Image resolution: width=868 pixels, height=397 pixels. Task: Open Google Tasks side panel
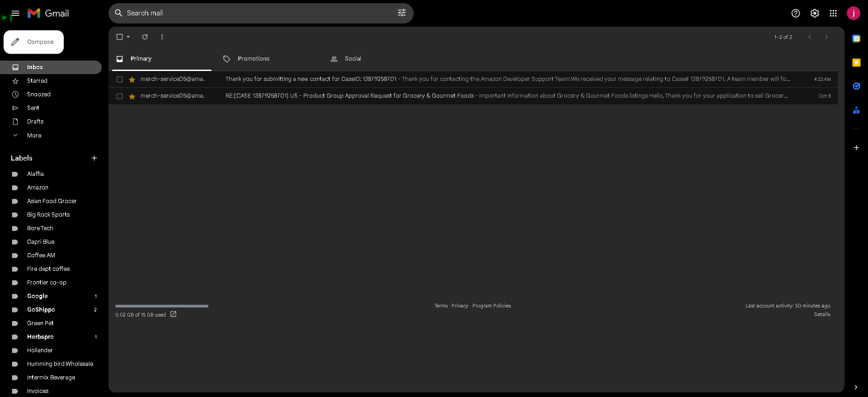point(856,86)
